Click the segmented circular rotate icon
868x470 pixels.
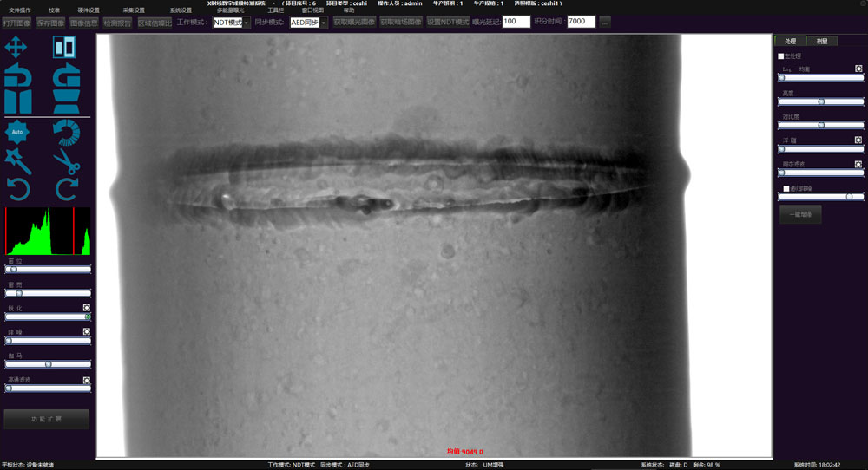(66, 131)
